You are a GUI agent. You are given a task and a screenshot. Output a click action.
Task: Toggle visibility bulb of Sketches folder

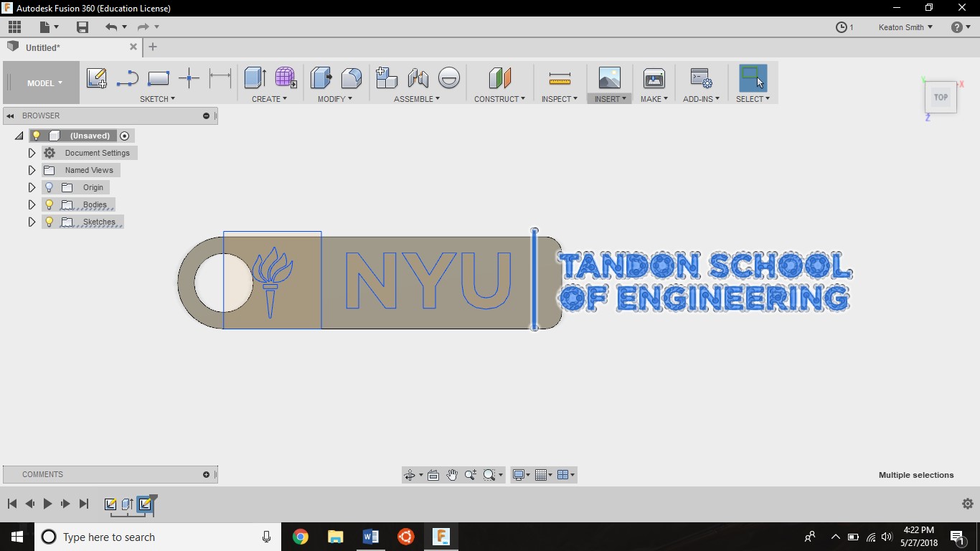click(x=49, y=222)
